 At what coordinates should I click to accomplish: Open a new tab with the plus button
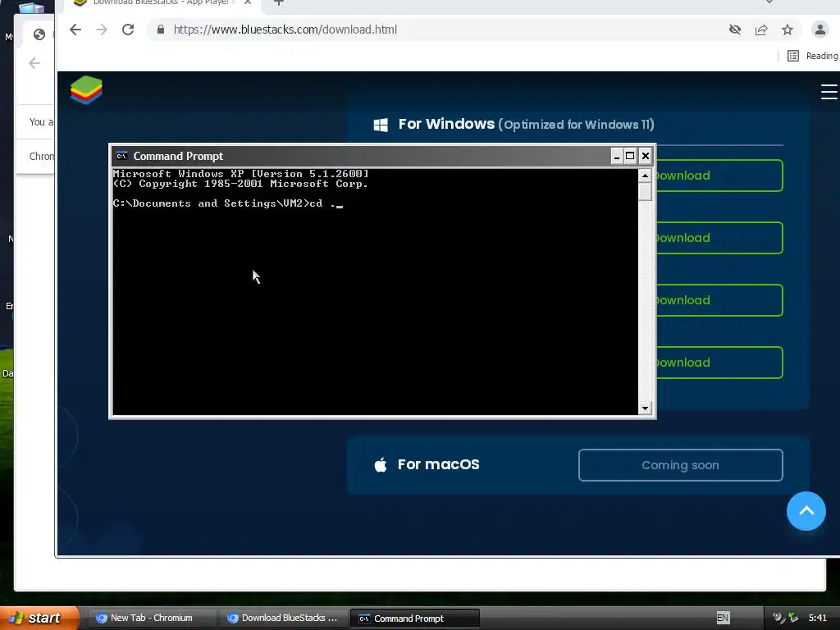[x=279, y=2]
